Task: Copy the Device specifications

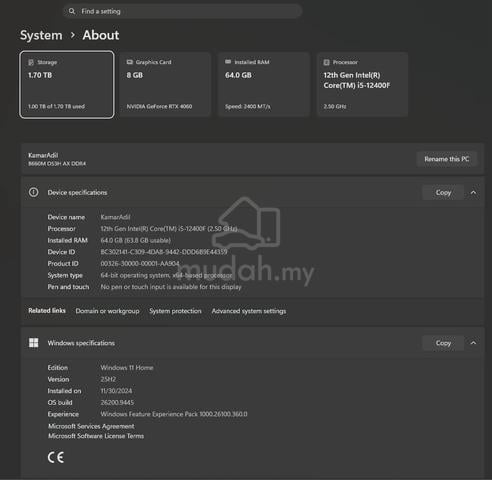Action: 443,192
